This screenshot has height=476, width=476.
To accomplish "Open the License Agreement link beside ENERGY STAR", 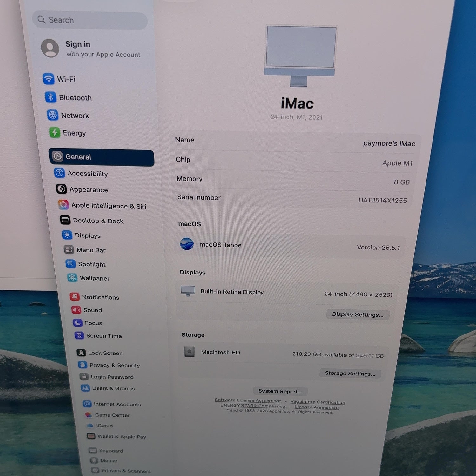I will (x=317, y=407).
